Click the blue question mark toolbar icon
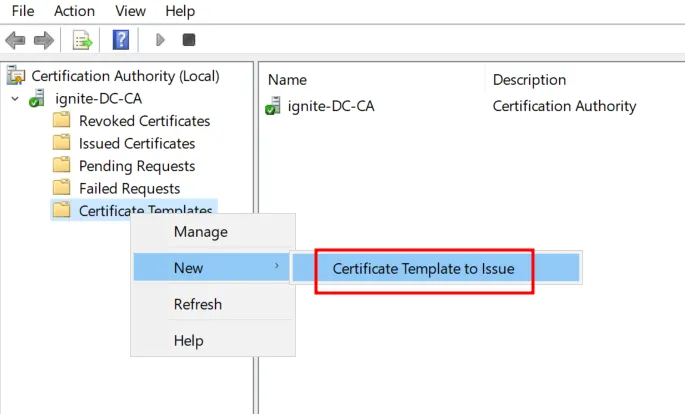 click(x=120, y=40)
